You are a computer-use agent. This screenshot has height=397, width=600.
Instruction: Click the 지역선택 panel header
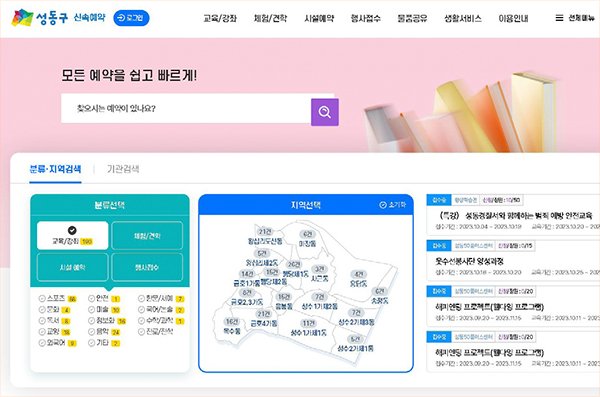point(306,205)
